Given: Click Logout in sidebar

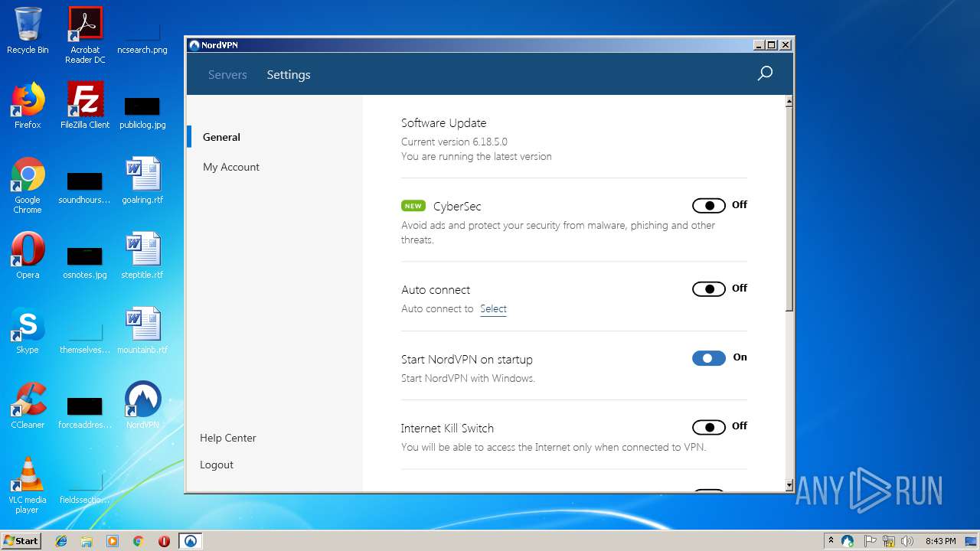Looking at the screenshot, I should pyautogui.click(x=217, y=465).
